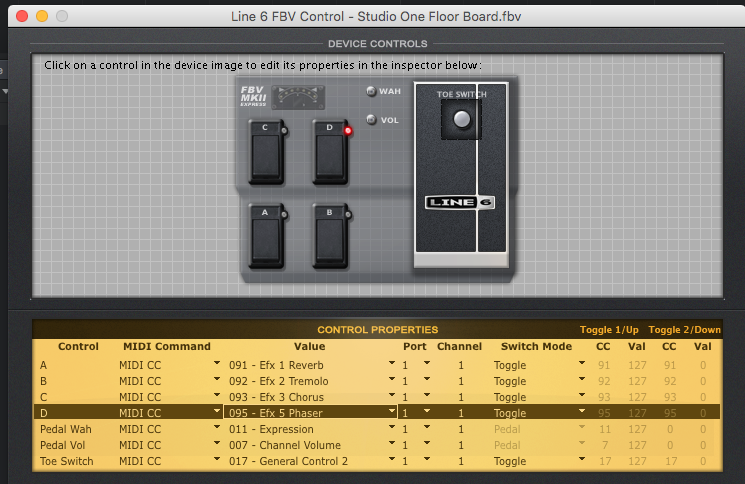This screenshot has height=484, width=745.
Task: Open MIDI Command dropdown for Pedal Wah
Action: pyautogui.click(x=217, y=427)
